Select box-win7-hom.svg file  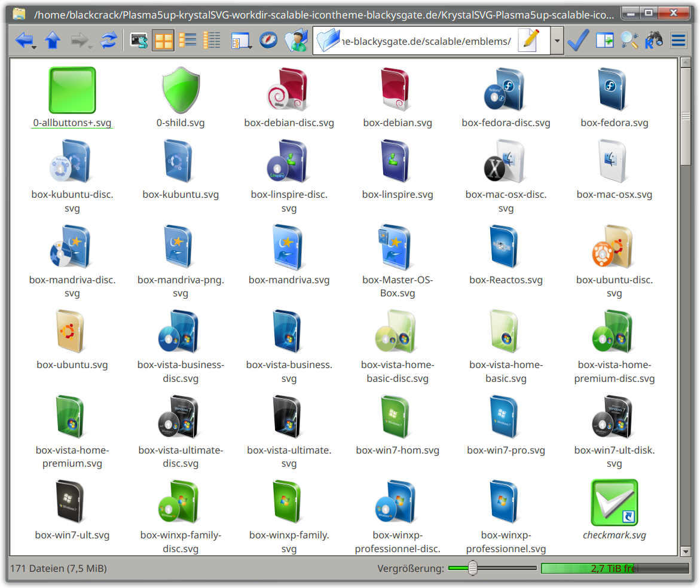pyautogui.click(x=398, y=425)
